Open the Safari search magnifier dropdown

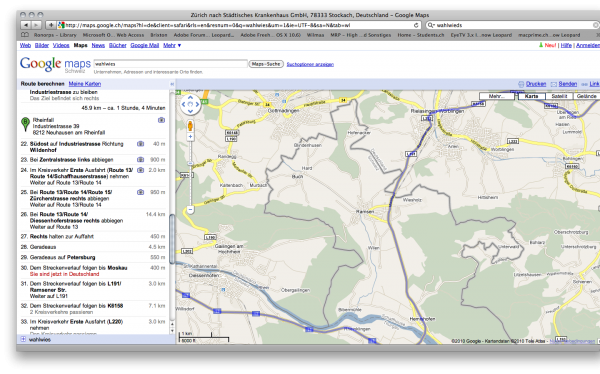click(431, 25)
